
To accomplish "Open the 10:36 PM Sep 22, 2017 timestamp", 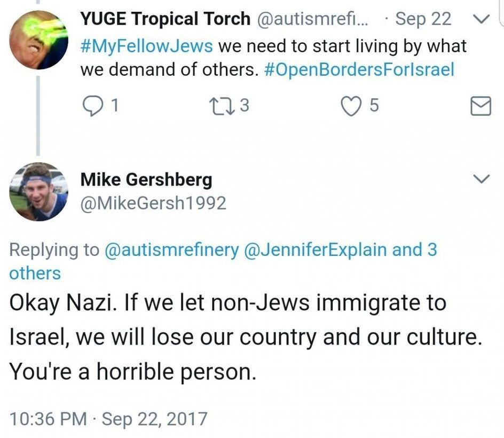I will coord(108,419).
